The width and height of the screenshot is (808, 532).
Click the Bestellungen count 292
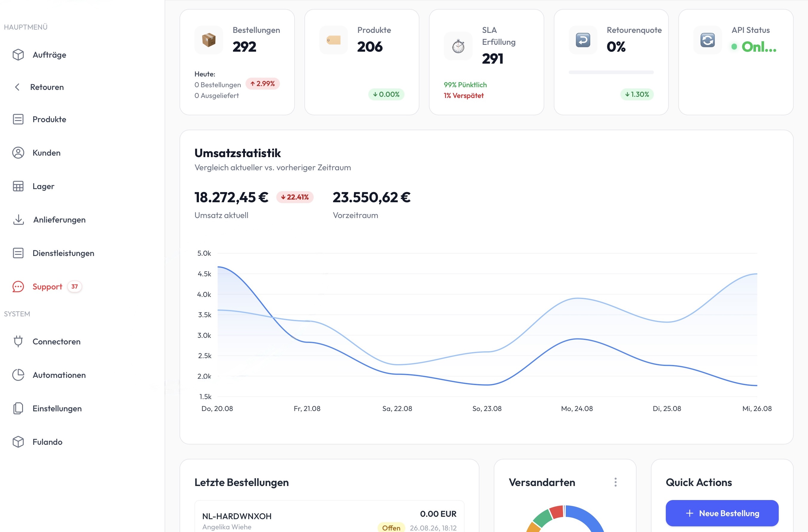pyautogui.click(x=244, y=47)
